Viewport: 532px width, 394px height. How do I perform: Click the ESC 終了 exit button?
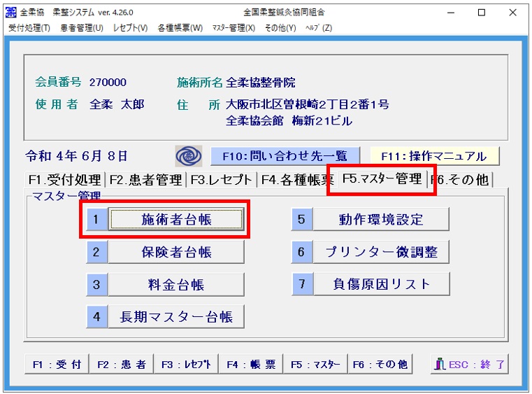click(469, 365)
